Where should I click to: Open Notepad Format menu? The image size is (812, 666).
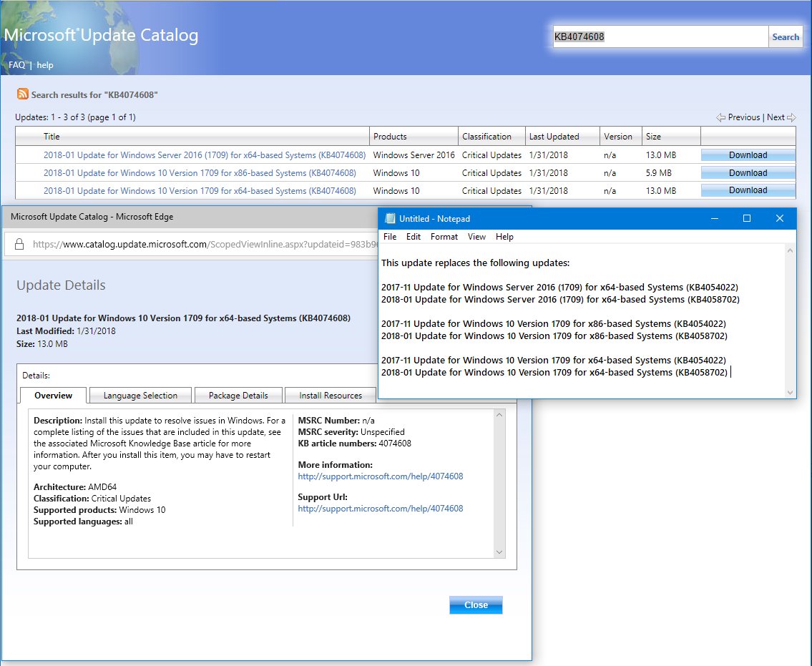444,237
